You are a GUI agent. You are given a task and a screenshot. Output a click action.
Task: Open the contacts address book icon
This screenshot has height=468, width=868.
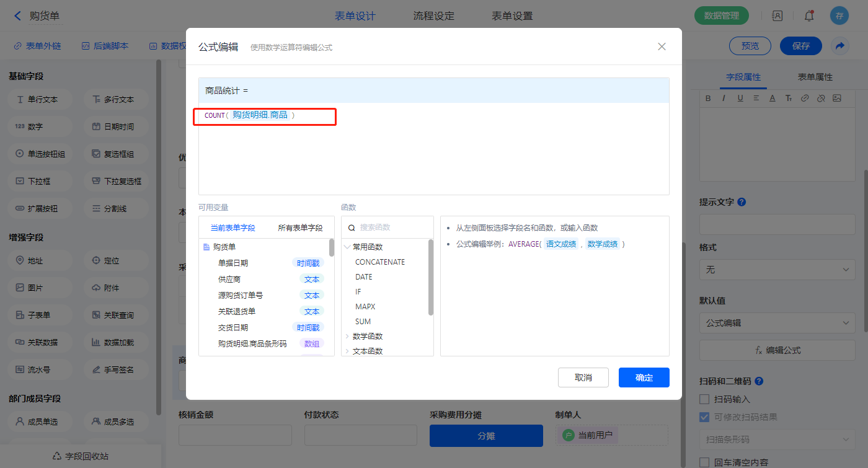click(x=777, y=16)
